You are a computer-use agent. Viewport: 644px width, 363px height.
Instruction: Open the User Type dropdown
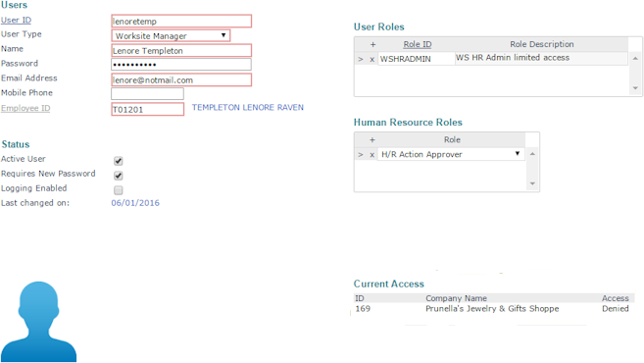tap(171, 35)
